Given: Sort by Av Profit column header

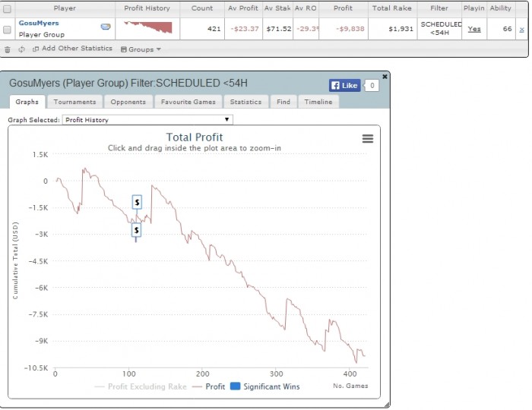Looking at the screenshot, I should [243, 8].
